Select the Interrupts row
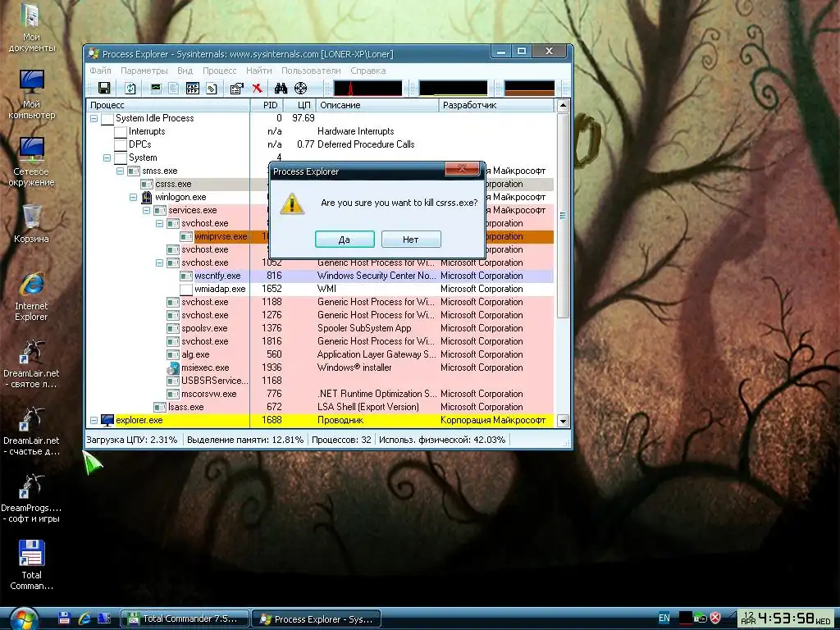The width and height of the screenshot is (840, 630). point(319,132)
